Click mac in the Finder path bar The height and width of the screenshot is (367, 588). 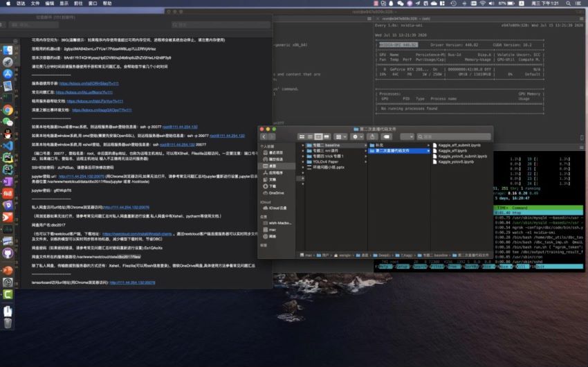coord(306,256)
